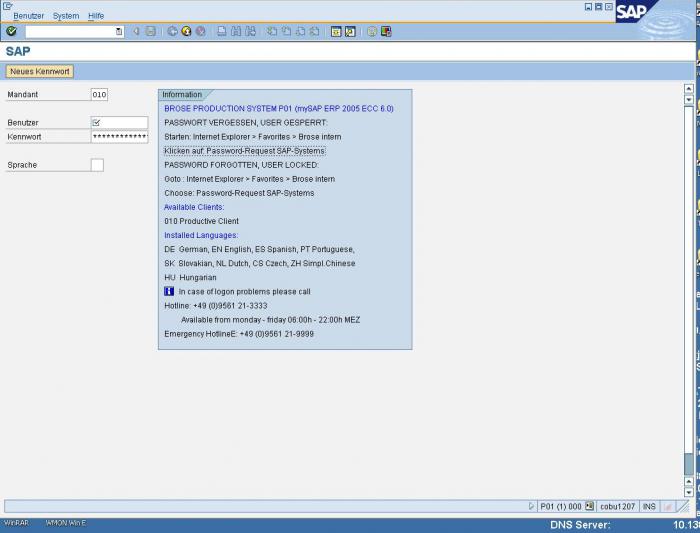Open the Hilfe menu

[96, 16]
